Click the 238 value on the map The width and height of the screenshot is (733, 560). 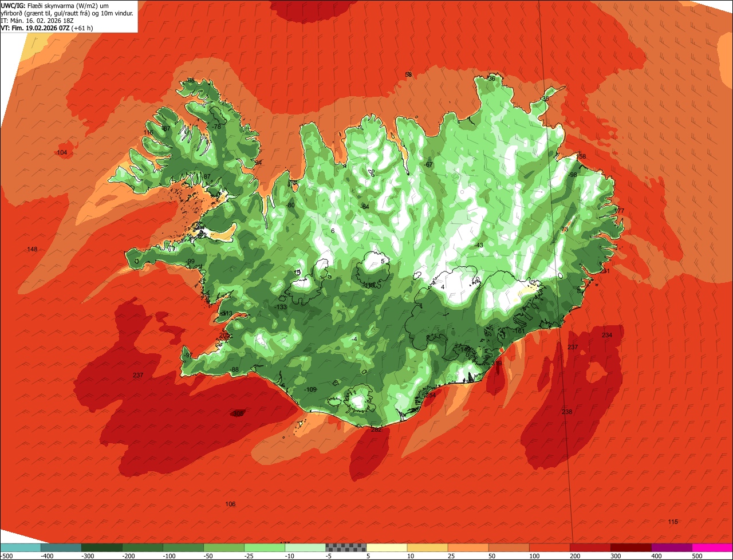pos(567,412)
